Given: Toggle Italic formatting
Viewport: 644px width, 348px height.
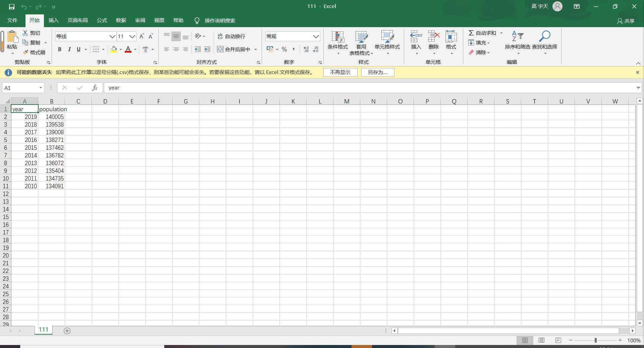Looking at the screenshot, I should [69, 49].
